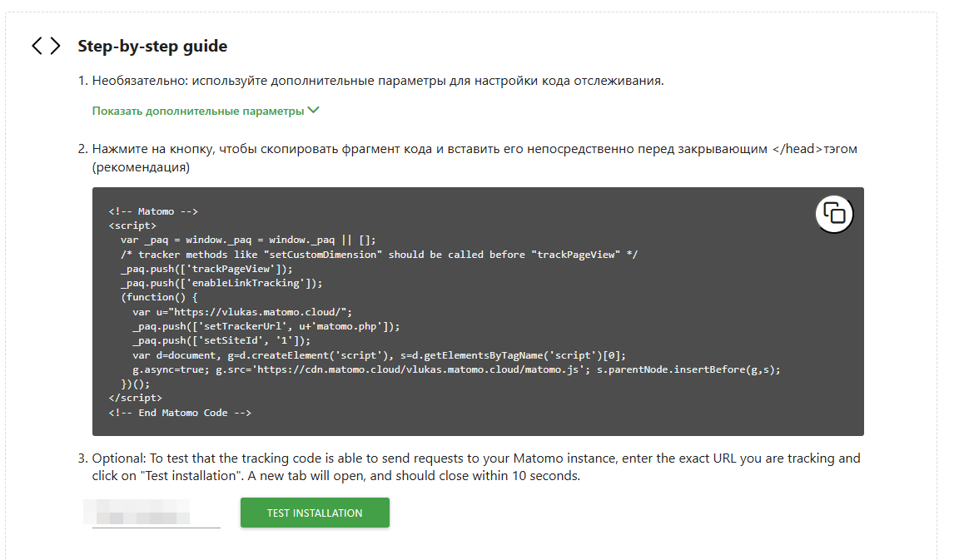Click the Step-by-step guide heading
The image size is (964, 560).
click(x=152, y=47)
